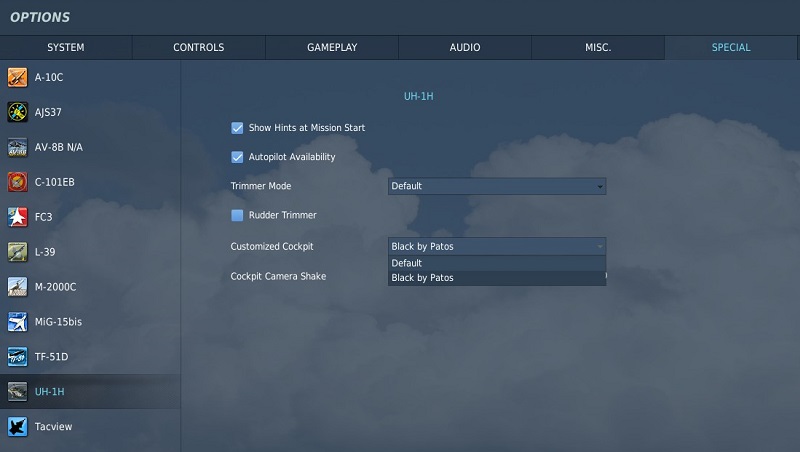Image resolution: width=800 pixels, height=452 pixels.
Task: Click the FC3 sidebar label
Action: tap(43, 217)
